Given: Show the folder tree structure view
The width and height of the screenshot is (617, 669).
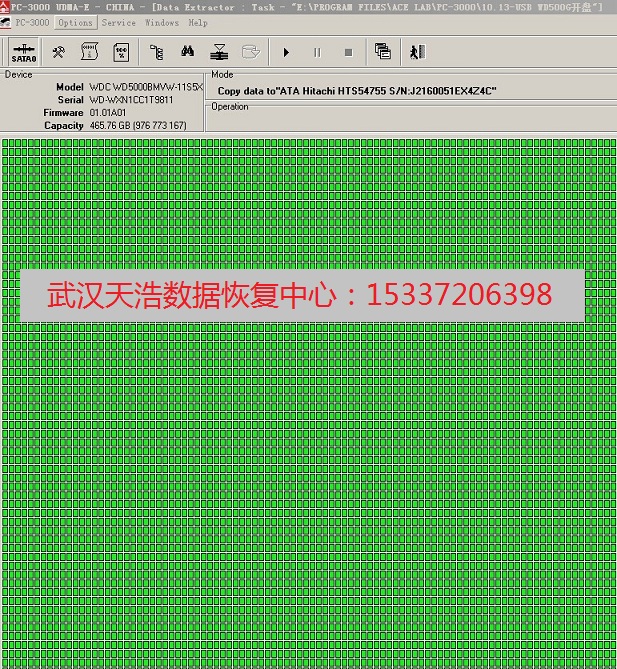Looking at the screenshot, I should point(156,52).
